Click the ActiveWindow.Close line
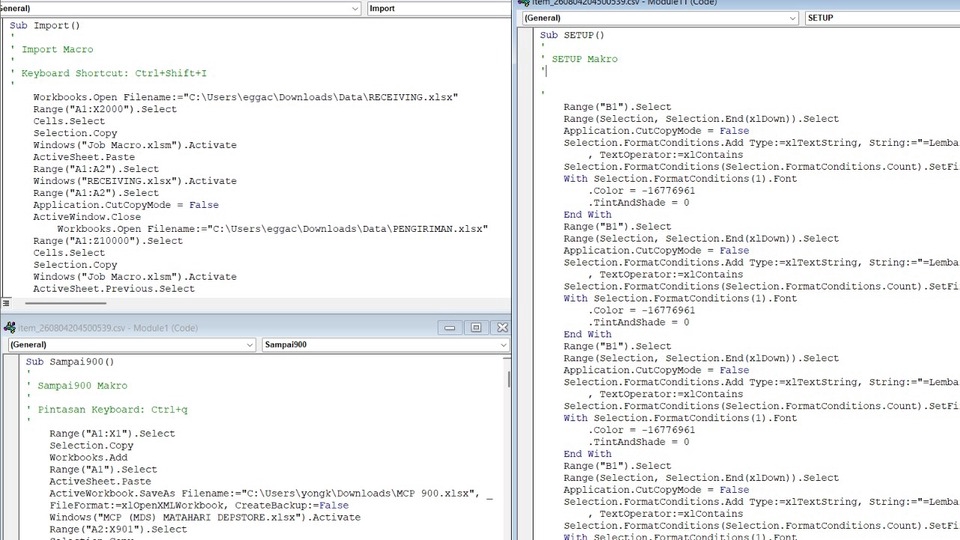 pos(87,217)
